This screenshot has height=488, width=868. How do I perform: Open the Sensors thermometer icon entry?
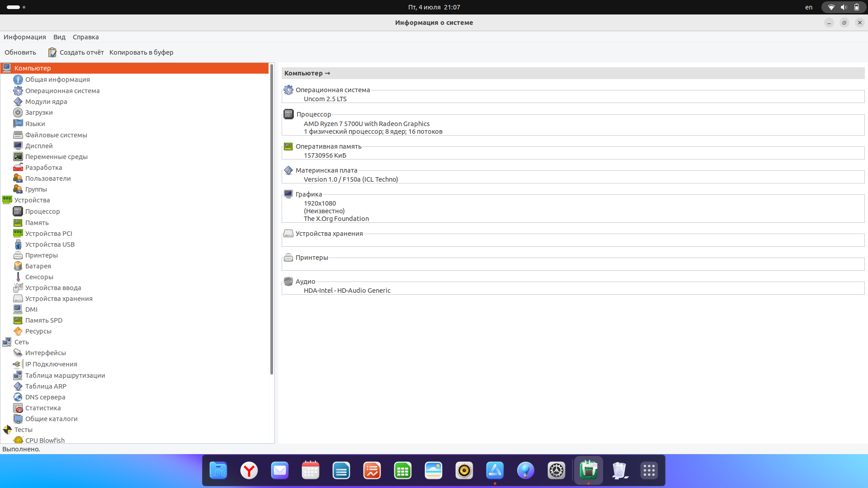click(18, 277)
